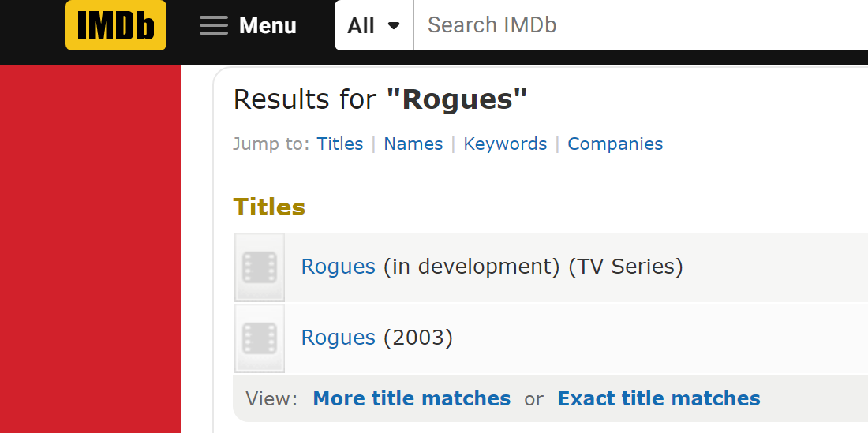Jump to the Names section link
Image resolution: width=868 pixels, height=433 pixels.
[x=413, y=144]
